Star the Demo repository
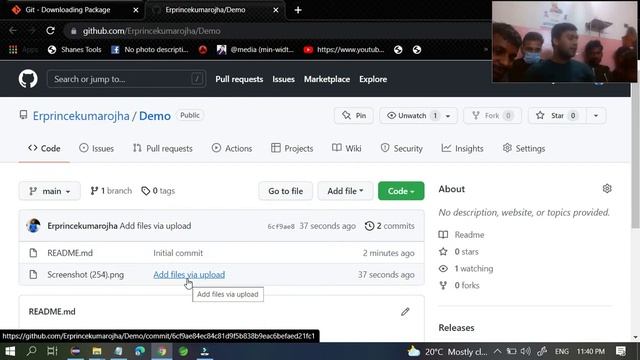The height and width of the screenshot is (360, 640). point(557,116)
